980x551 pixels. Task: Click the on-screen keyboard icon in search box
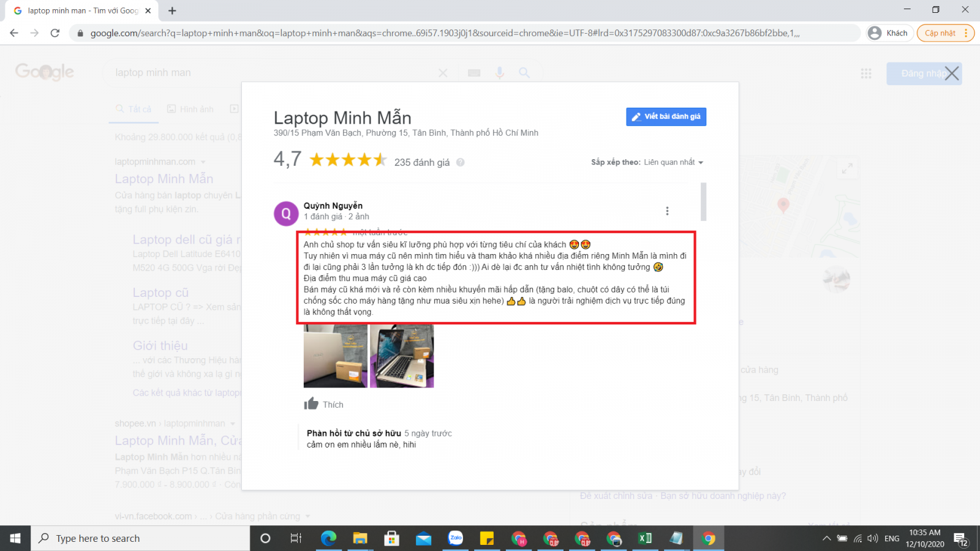(474, 73)
